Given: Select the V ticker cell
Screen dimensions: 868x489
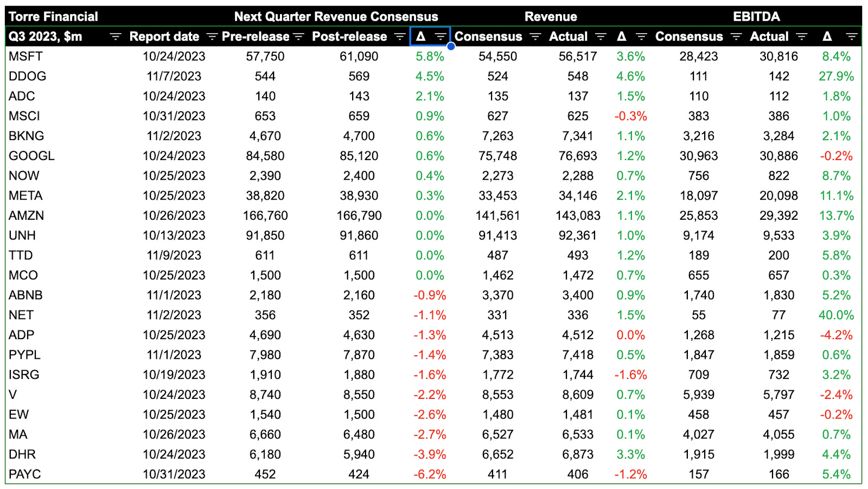Looking at the screenshot, I should (x=12, y=395).
